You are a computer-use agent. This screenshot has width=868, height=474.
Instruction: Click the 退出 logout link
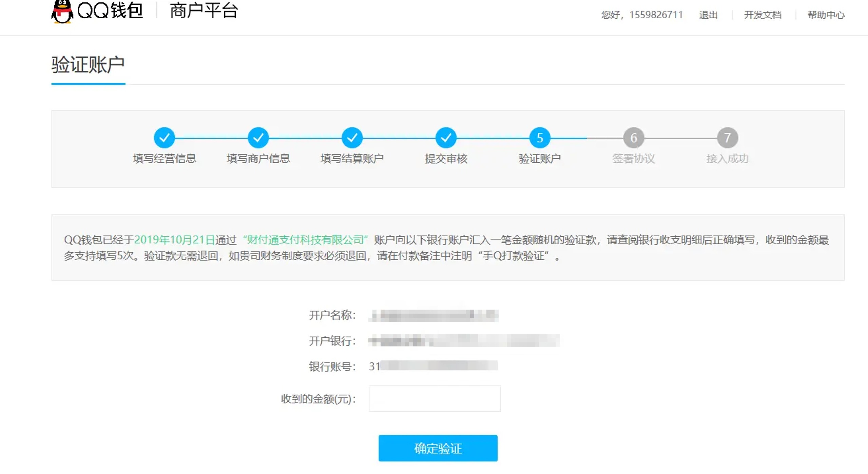[x=708, y=15]
